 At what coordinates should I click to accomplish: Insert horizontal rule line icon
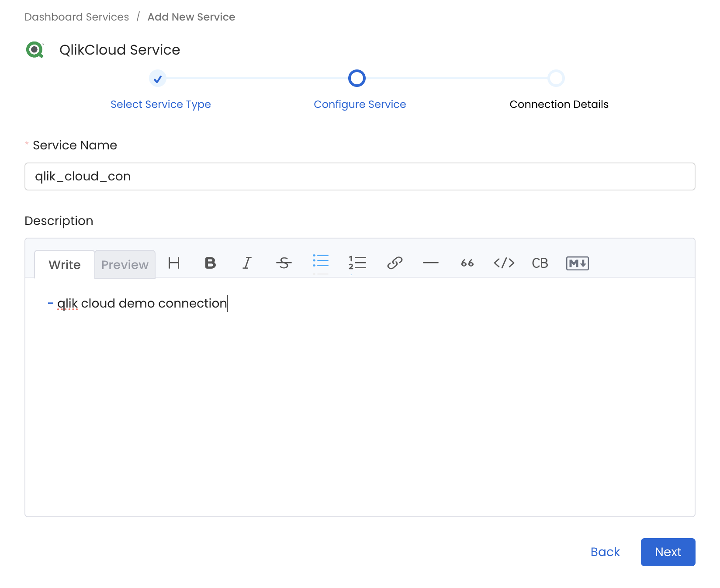coord(430,263)
